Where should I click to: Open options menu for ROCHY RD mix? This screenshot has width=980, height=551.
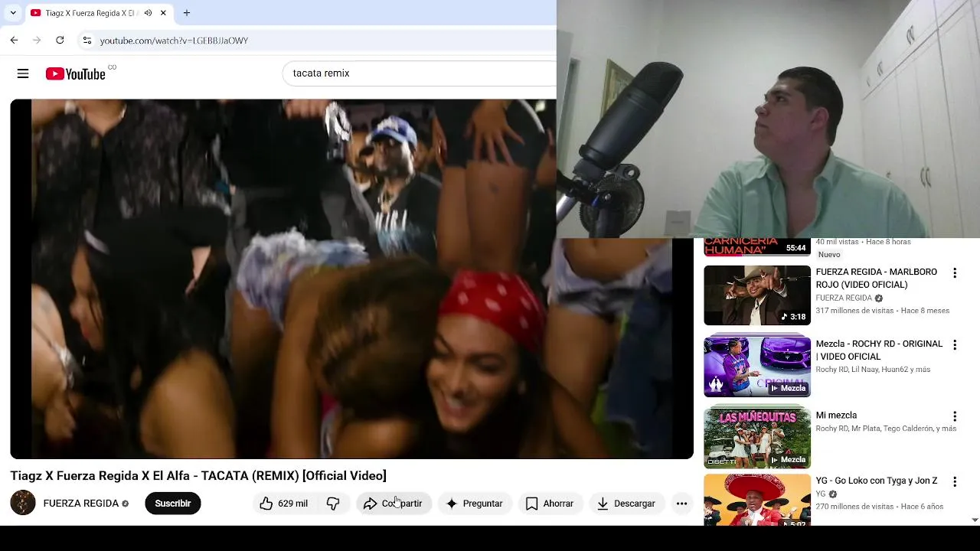tap(955, 345)
